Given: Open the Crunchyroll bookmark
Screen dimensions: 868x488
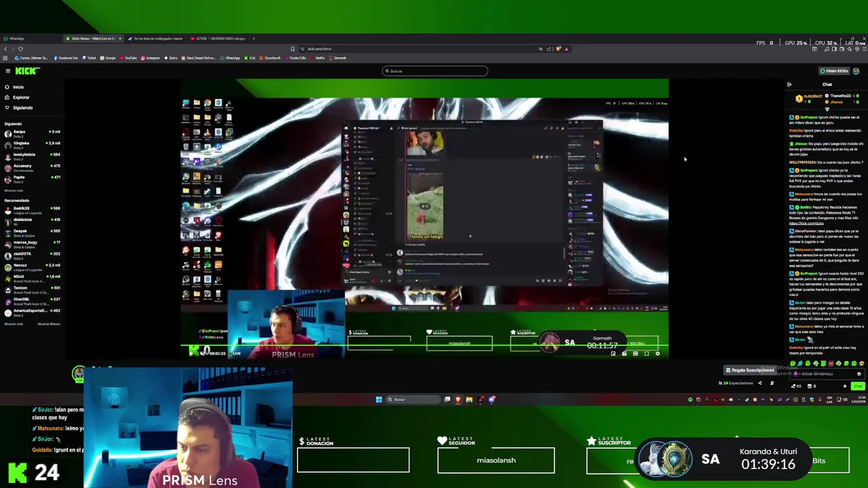Looking at the screenshot, I should click(x=270, y=58).
